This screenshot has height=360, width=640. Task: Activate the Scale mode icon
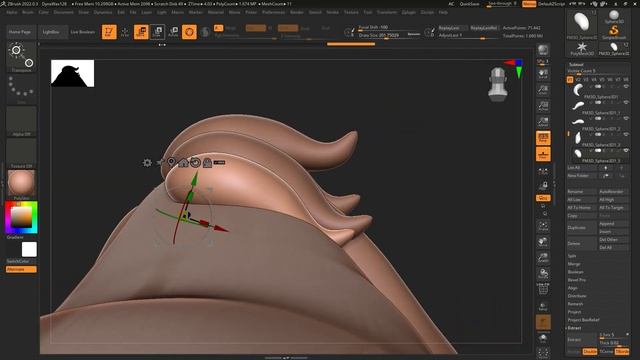click(x=157, y=32)
